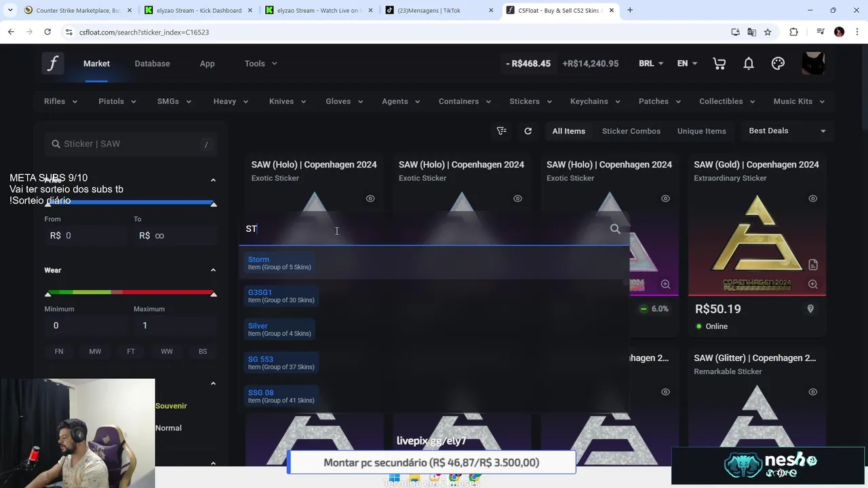Open the Chrome profile avatar

click(840, 32)
